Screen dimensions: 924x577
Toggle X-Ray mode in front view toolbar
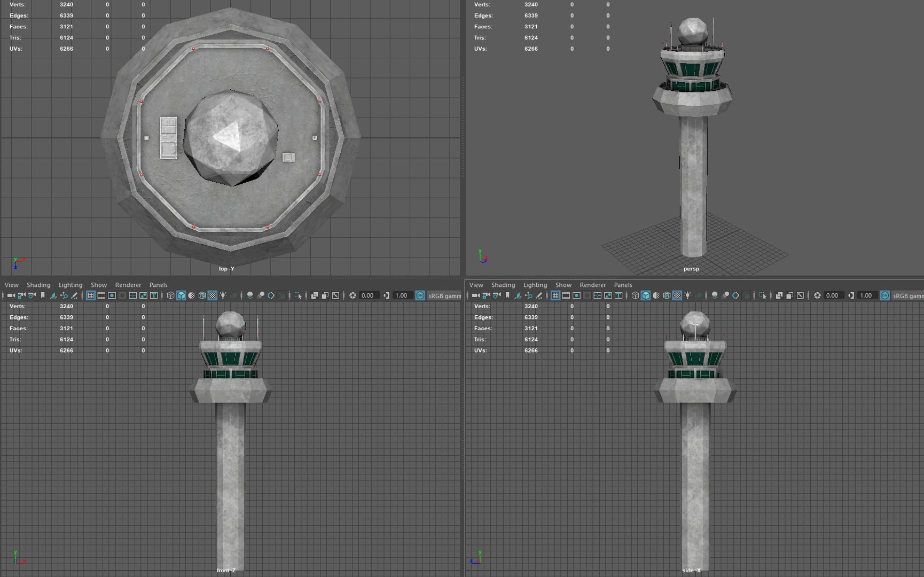tap(315, 295)
